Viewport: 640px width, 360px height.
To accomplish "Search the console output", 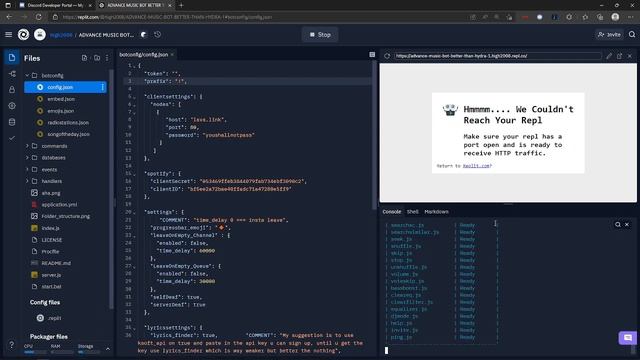I will click(618, 224).
